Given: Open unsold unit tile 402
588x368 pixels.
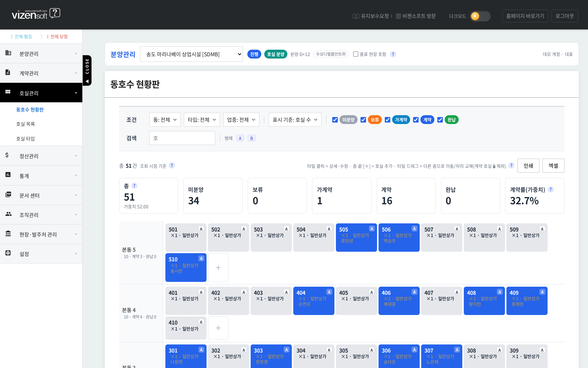Looking at the screenshot, I should tap(228, 301).
